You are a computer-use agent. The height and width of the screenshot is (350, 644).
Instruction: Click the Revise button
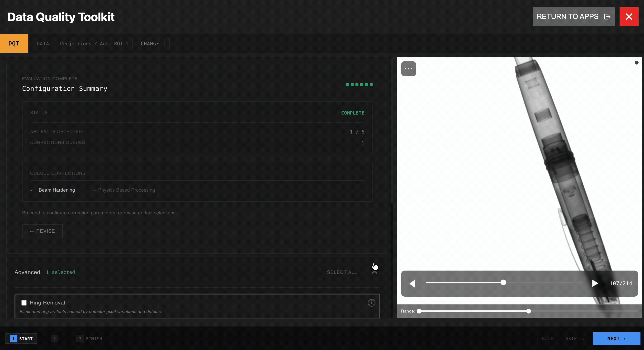[x=42, y=231]
